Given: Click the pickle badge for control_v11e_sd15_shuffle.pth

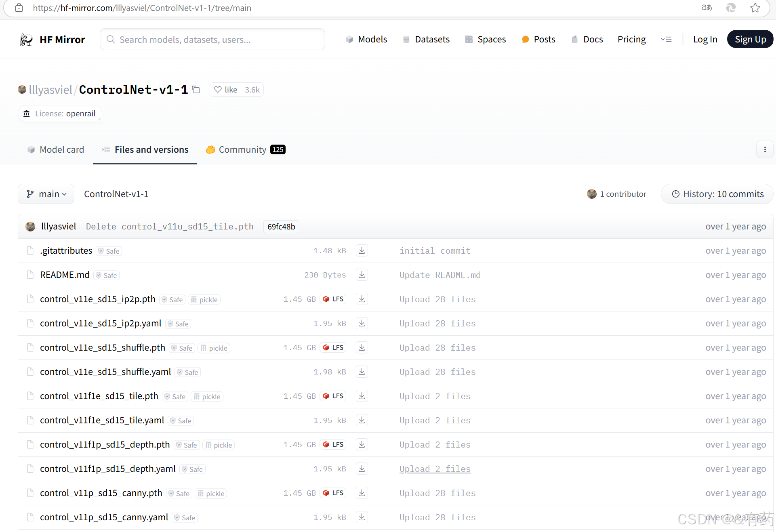Looking at the screenshot, I should tap(214, 348).
